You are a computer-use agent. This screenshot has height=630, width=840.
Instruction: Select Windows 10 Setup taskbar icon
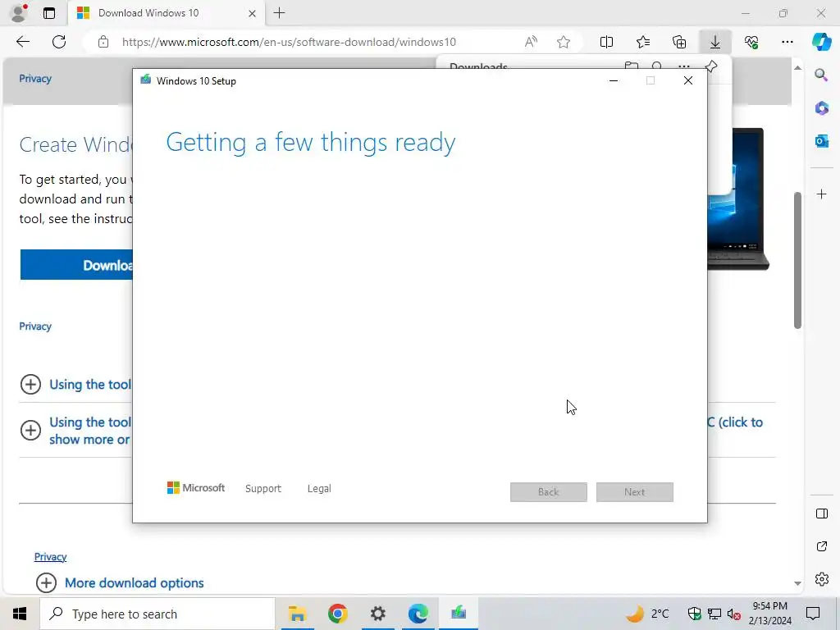[459, 614]
